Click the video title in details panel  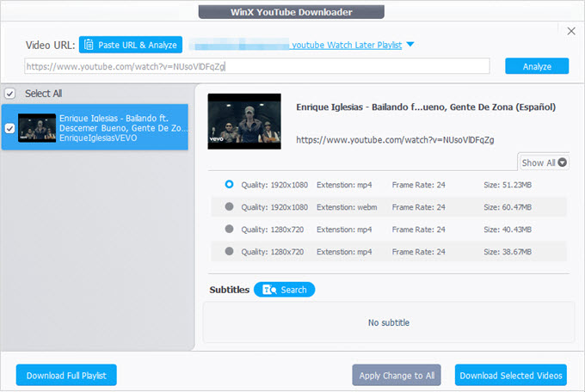click(426, 107)
